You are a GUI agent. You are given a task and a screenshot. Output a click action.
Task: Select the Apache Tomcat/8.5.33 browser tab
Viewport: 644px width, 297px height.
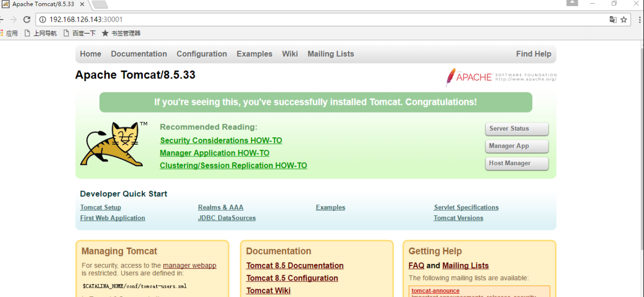point(43,4)
